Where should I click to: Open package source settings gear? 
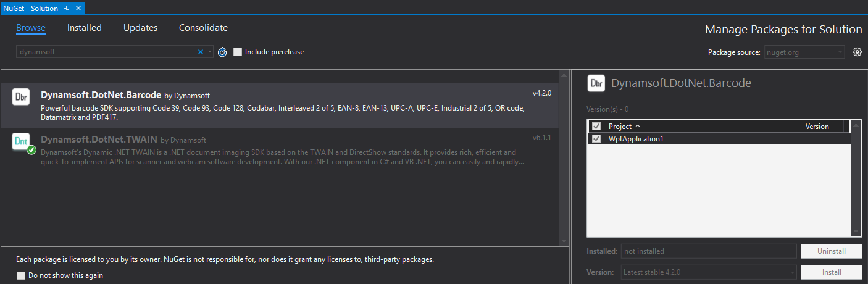pyautogui.click(x=857, y=52)
